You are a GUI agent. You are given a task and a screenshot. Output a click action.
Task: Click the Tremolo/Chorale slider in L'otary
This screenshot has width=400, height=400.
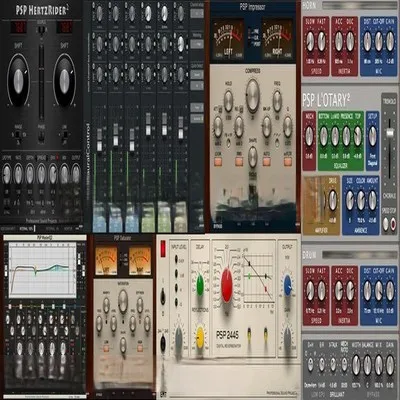click(x=389, y=133)
